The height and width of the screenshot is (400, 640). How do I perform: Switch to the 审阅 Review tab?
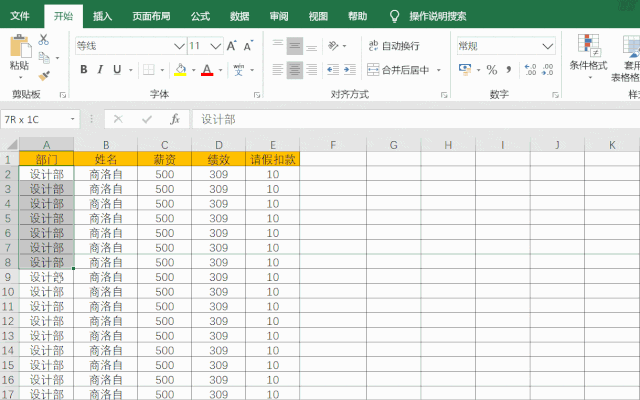pos(279,16)
